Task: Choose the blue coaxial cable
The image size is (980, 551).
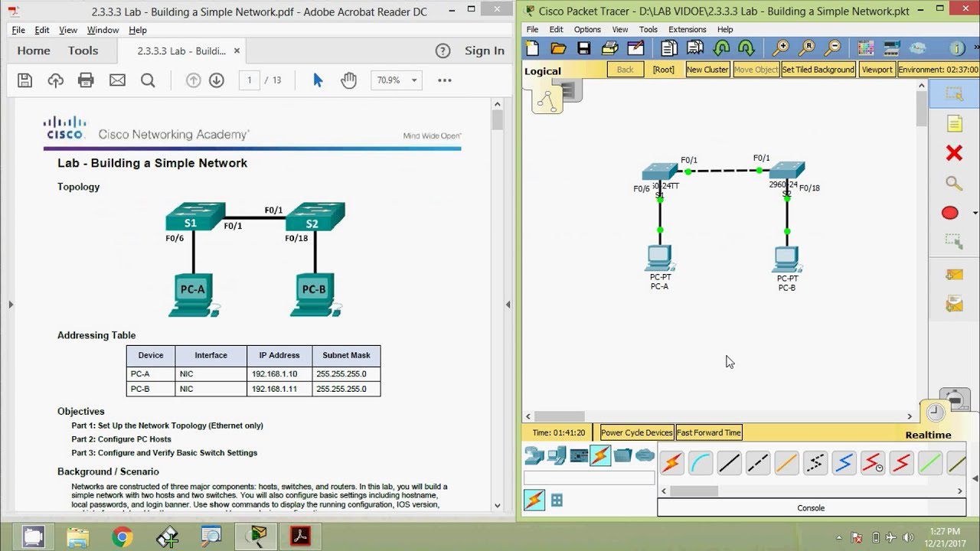Action: point(844,463)
